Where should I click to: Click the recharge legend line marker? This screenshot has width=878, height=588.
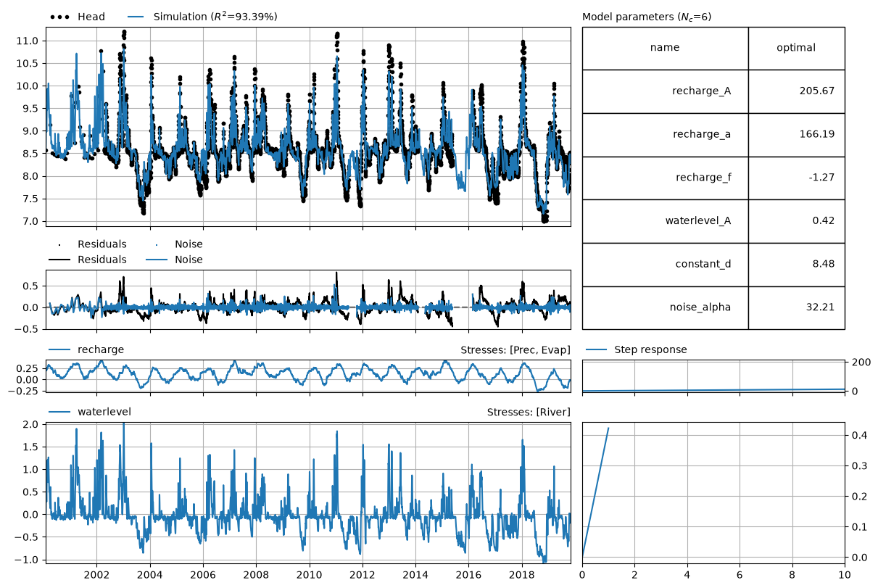click(x=60, y=349)
